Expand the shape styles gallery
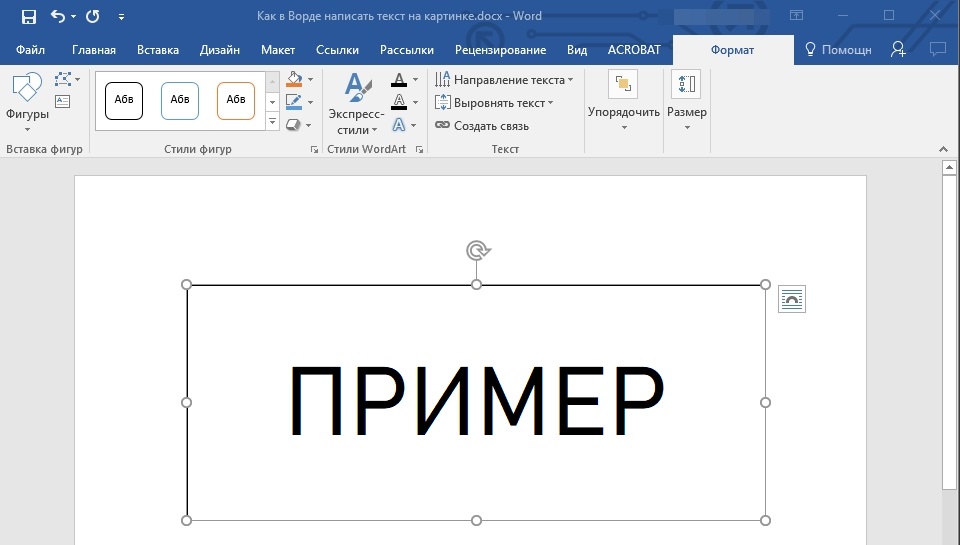 click(x=273, y=122)
